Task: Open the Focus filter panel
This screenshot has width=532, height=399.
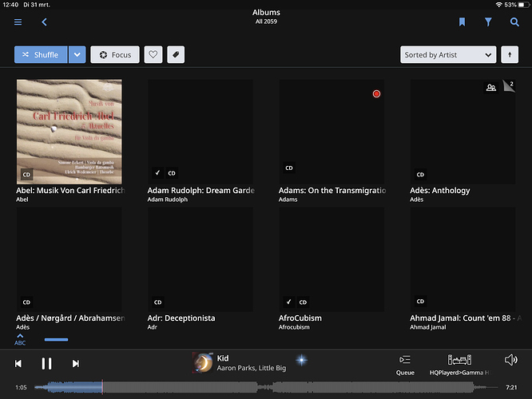Action: point(115,54)
